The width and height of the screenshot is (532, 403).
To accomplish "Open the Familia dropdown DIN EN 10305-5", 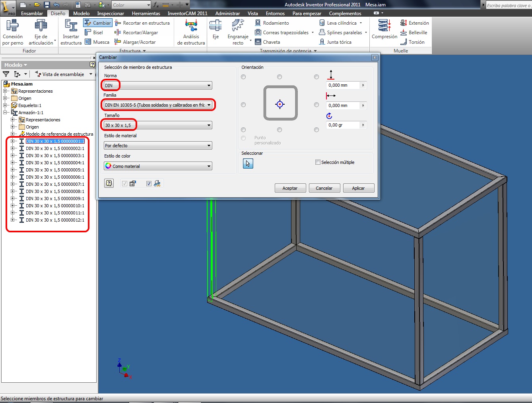I will pos(158,105).
